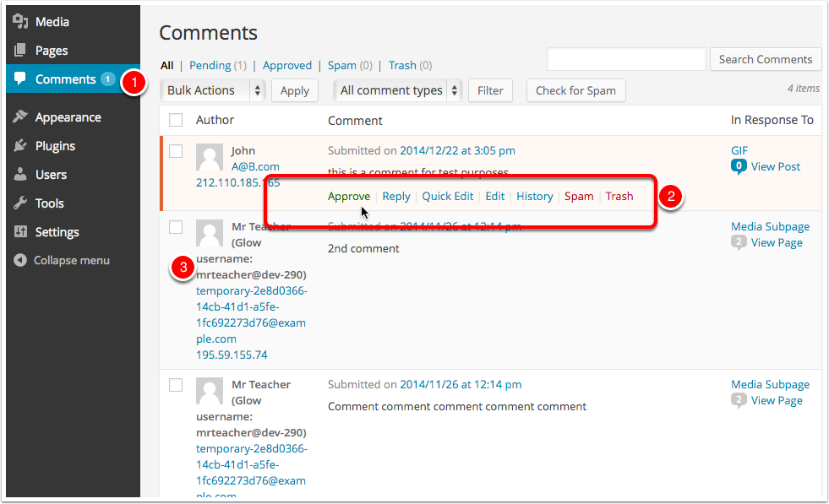Open the Bulk Actions dropdown
Screen dimensions: 829x504
212,90
